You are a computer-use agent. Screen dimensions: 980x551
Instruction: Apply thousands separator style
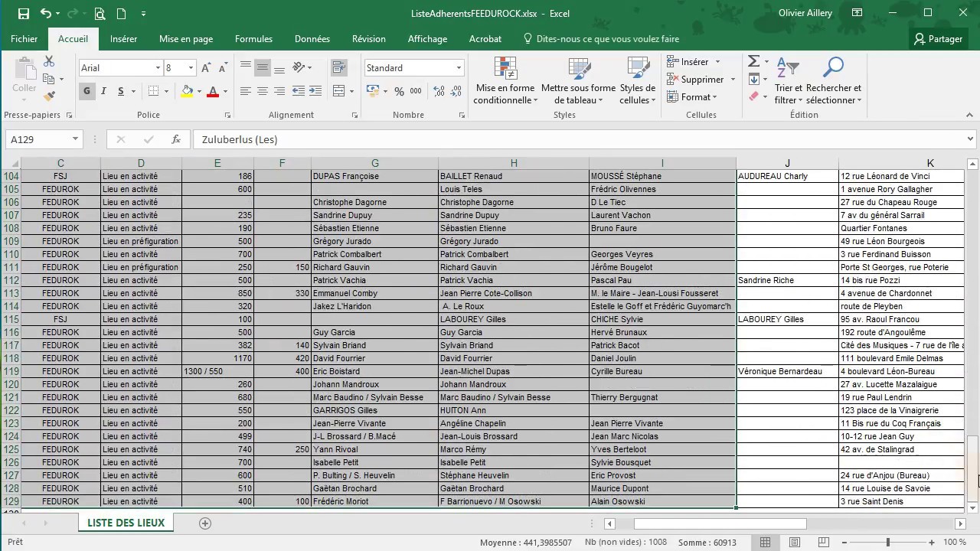[x=416, y=91]
